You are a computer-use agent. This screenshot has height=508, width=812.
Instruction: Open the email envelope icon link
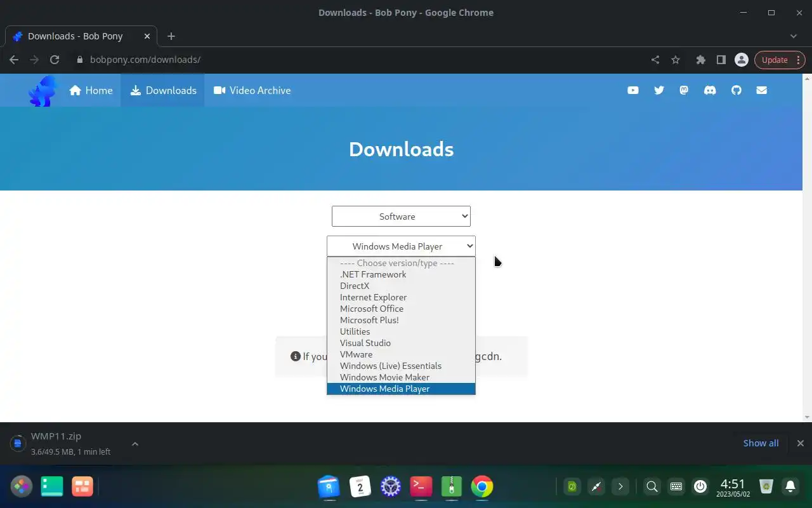tap(761, 90)
